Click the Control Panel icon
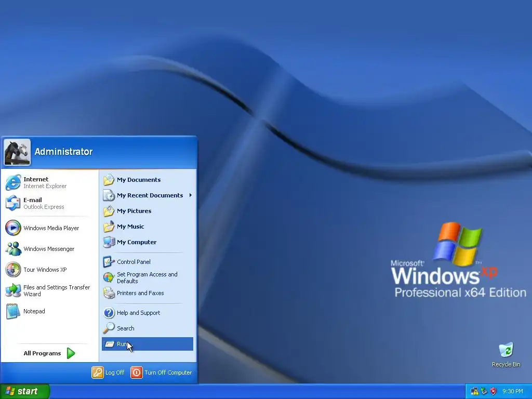 pos(109,262)
